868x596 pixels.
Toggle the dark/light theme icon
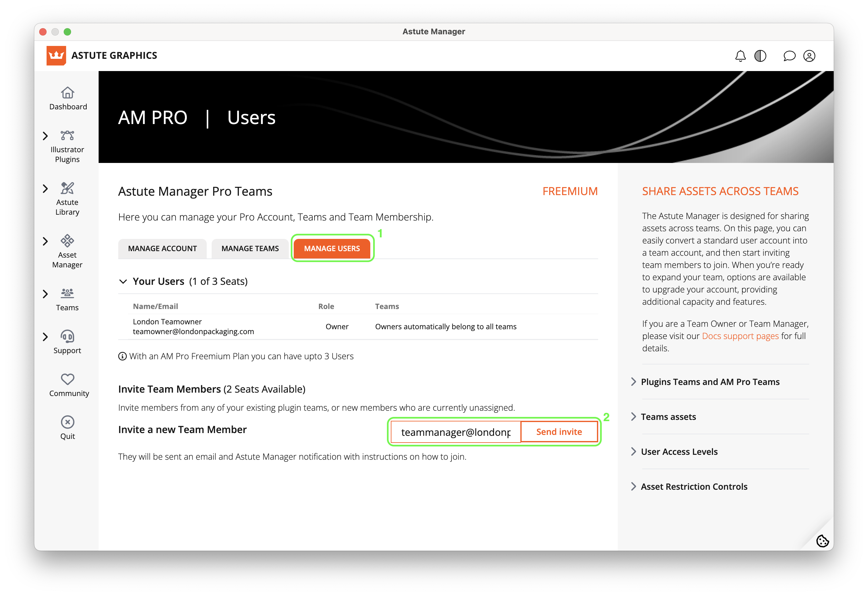click(x=760, y=56)
